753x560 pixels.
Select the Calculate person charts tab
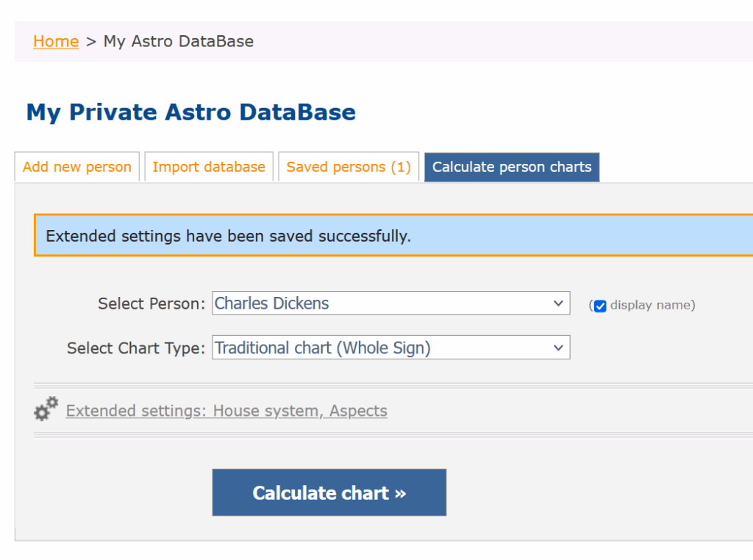512,167
